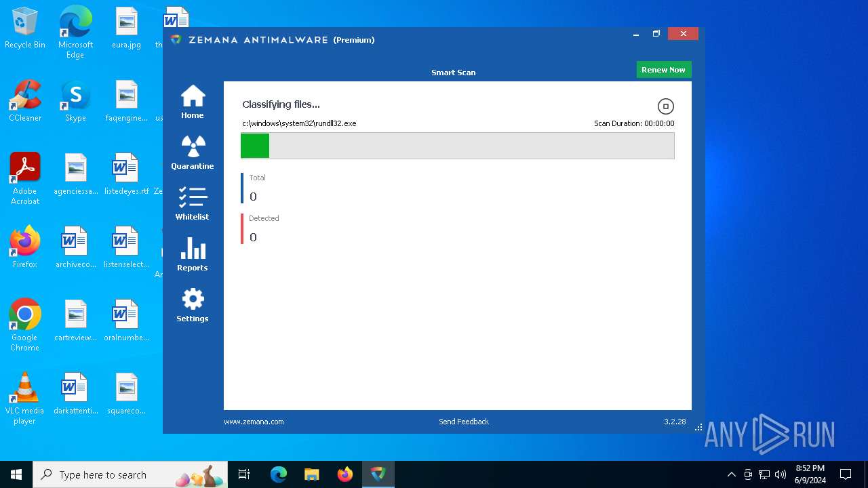Select the agenciessa image file
868x488 pixels.
coord(75,175)
